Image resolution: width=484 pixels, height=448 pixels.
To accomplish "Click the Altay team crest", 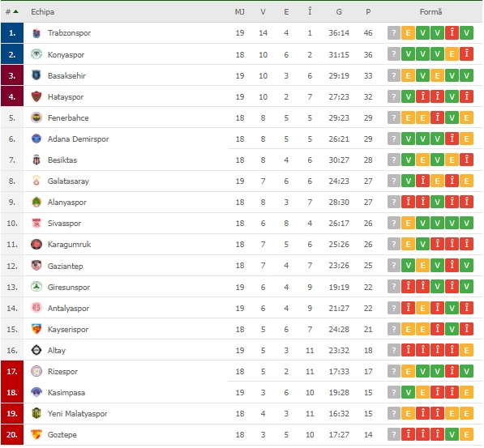I will (36, 350).
